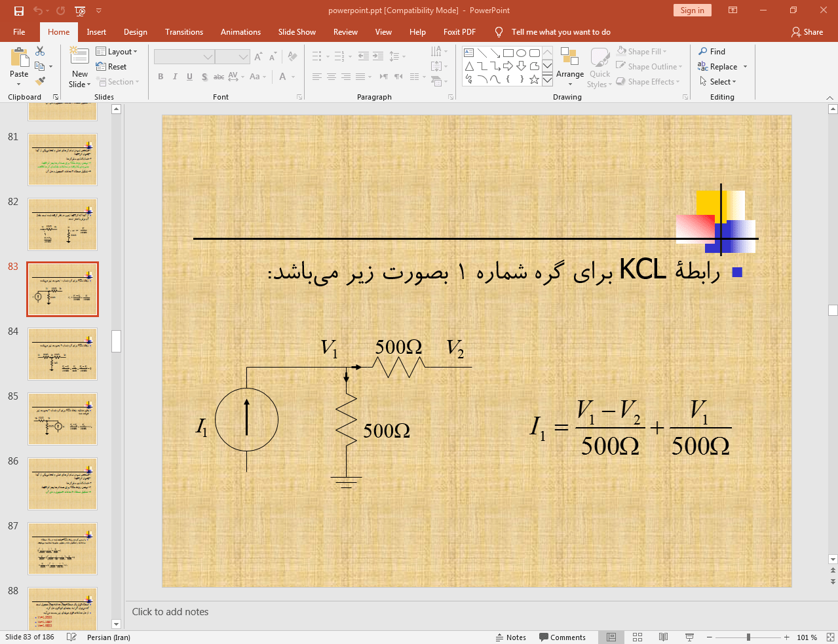
Task: Click the zoom out minus button
Action: click(709, 637)
